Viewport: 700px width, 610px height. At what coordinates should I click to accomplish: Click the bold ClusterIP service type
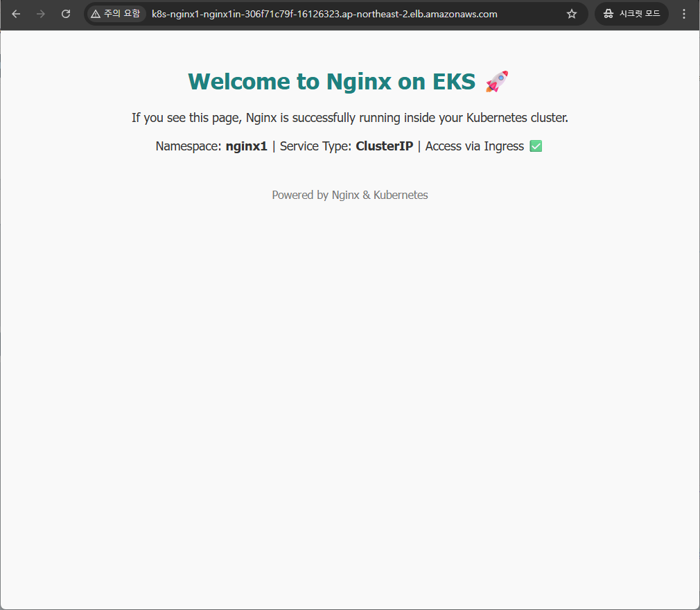click(385, 146)
